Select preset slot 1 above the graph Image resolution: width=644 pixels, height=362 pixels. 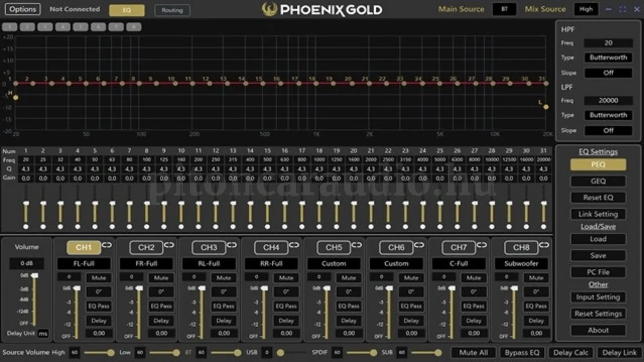pos(10,27)
